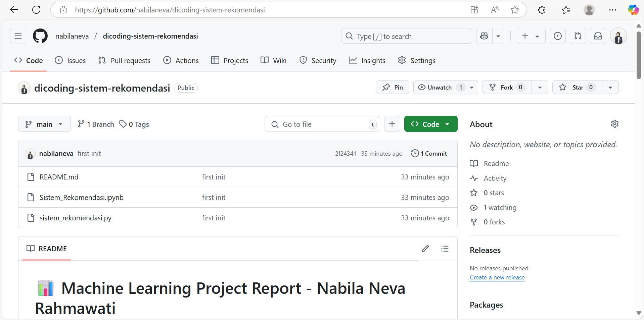
Task: Open the sistem_rekomendasi.py file
Action: pos(76,218)
